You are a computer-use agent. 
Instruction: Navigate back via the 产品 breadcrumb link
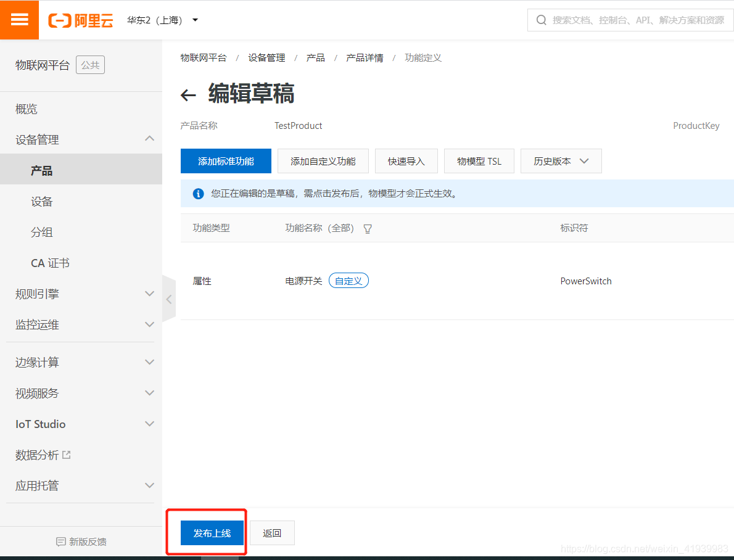[315, 57]
